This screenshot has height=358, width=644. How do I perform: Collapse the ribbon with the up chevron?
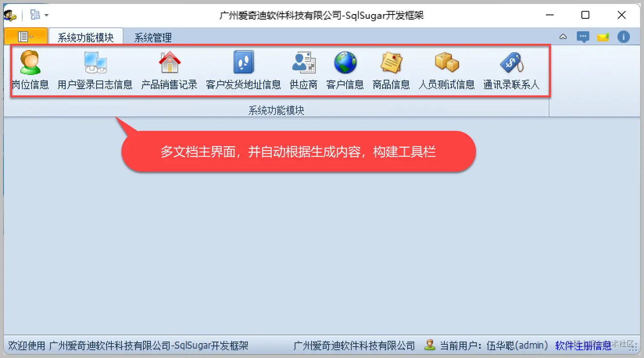(x=563, y=37)
